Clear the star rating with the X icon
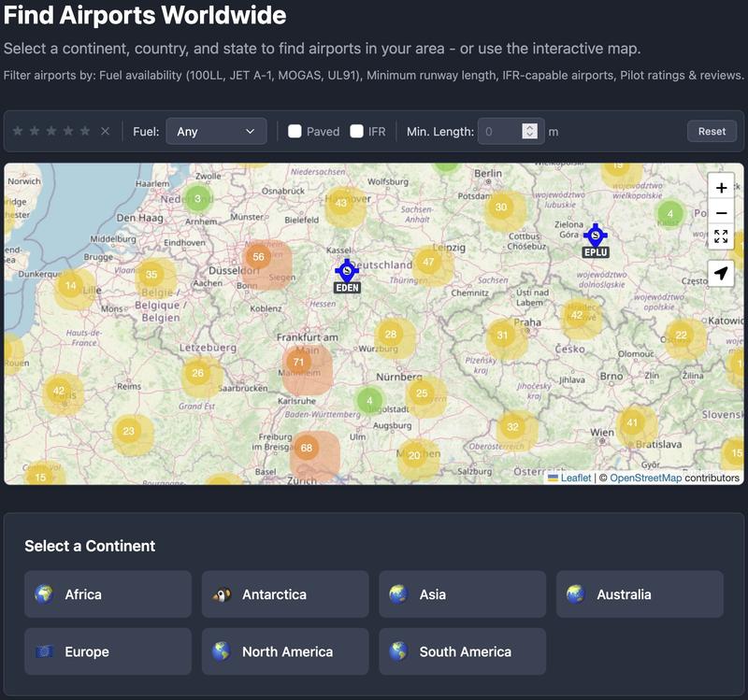 tap(103, 131)
